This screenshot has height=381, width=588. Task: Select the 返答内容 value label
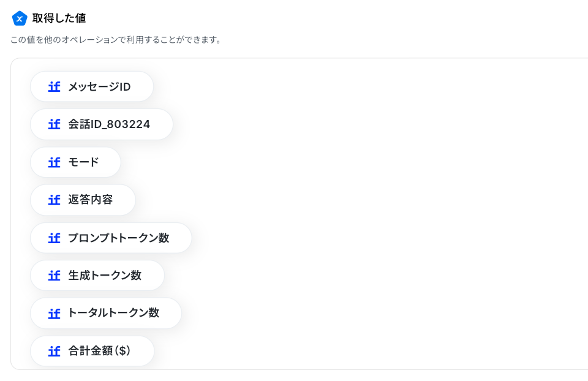(x=91, y=200)
